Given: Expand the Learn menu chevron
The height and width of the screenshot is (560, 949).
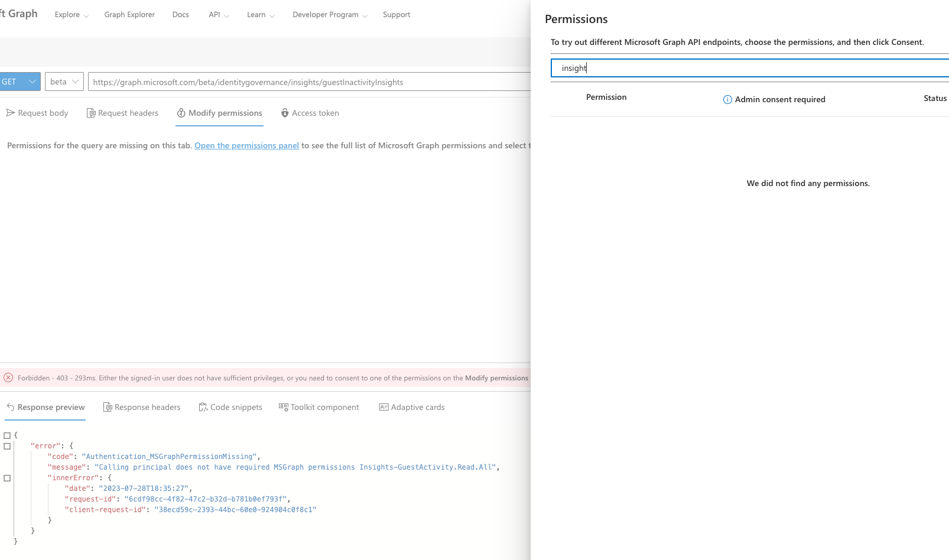Looking at the screenshot, I should pyautogui.click(x=273, y=15).
